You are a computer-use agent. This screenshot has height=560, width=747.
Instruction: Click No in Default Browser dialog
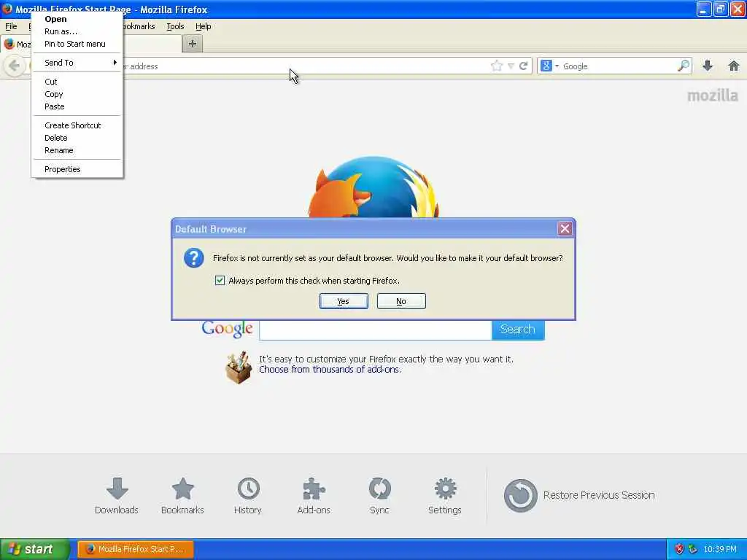[401, 301]
